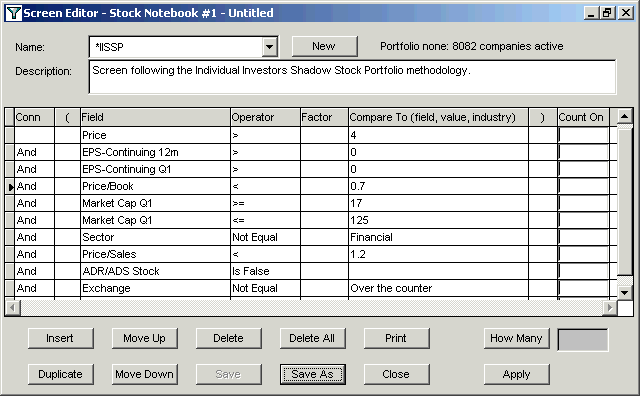This screenshot has width=640, height=396.
Task: Click the grid's vertical scroll up arrow
Action: 624,117
